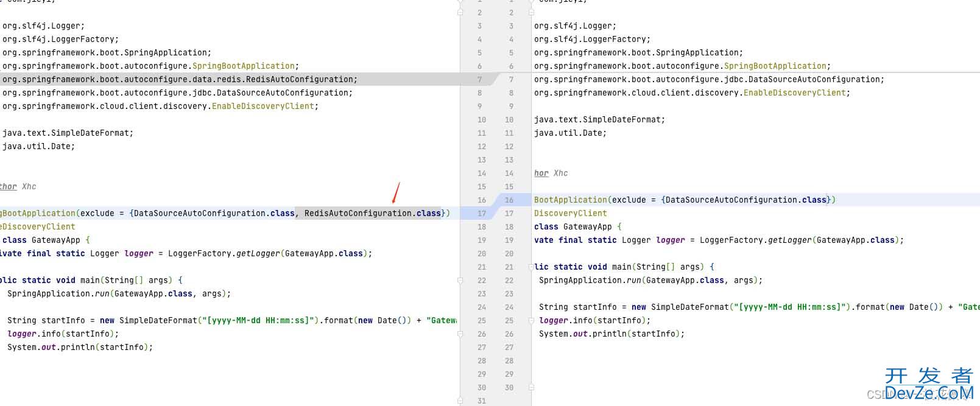Image resolution: width=980 pixels, height=406 pixels.
Task: Click EnableDiscoveryClient import in right pane
Action: pyautogui.click(x=692, y=93)
